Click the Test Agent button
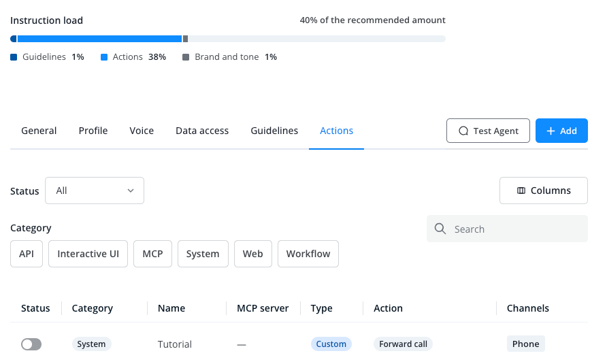The width and height of the screenshot is (607, 364). (488, 131)
